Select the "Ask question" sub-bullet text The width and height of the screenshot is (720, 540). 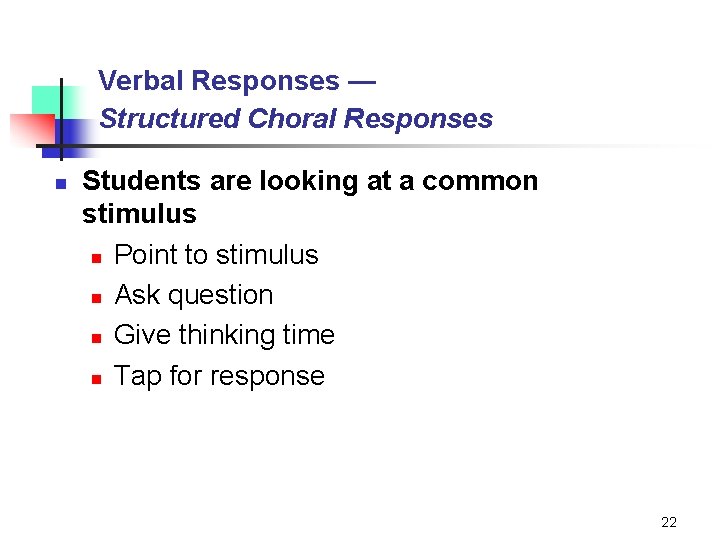pyautogui.click(x=194, y=295)
